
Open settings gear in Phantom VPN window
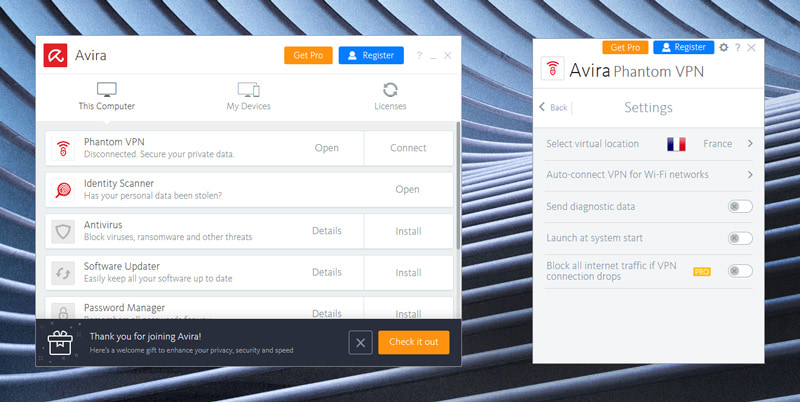click(723, 47)
